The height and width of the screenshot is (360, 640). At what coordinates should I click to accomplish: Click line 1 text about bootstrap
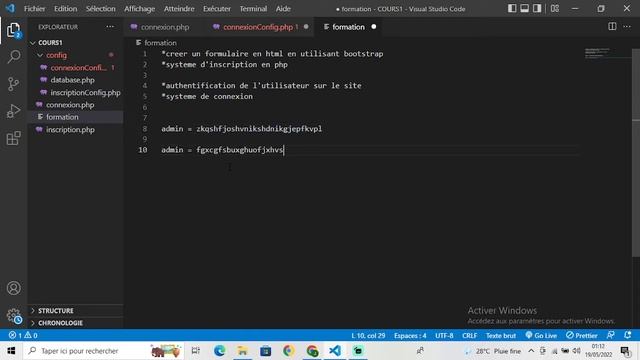[x=272, y=53]
